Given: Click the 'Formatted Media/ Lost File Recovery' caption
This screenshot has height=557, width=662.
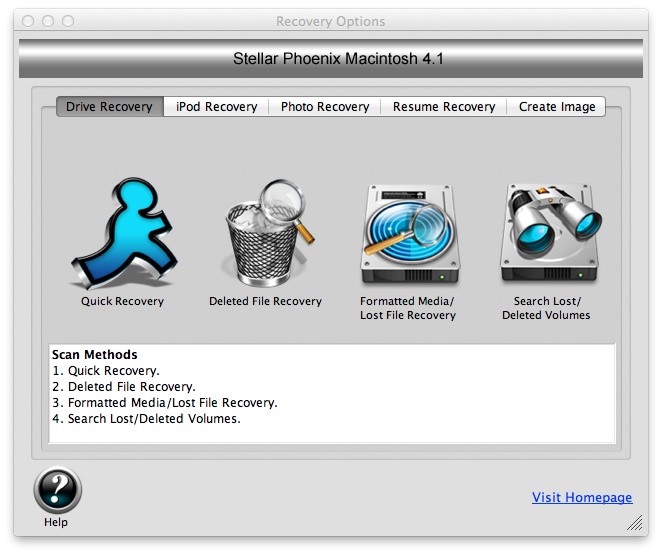Looking at the screenshot, I should (x=407, y=308).
